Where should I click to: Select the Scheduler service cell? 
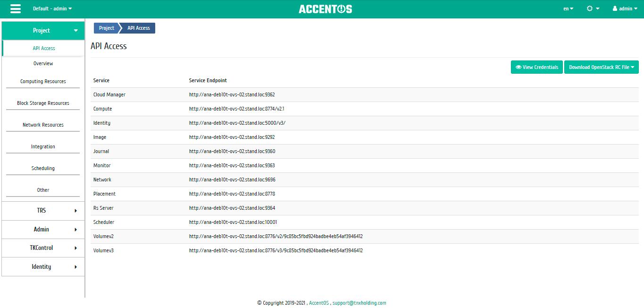[x=104, y=222]
